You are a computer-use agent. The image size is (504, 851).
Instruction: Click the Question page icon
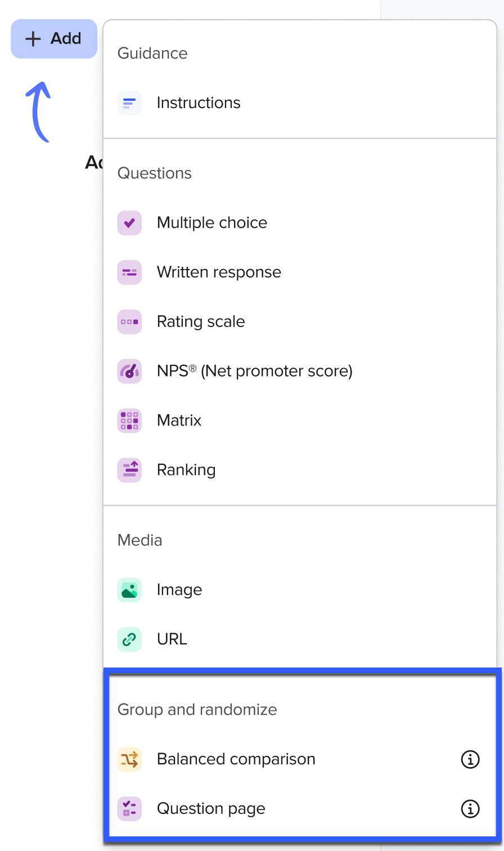[129, 809]
